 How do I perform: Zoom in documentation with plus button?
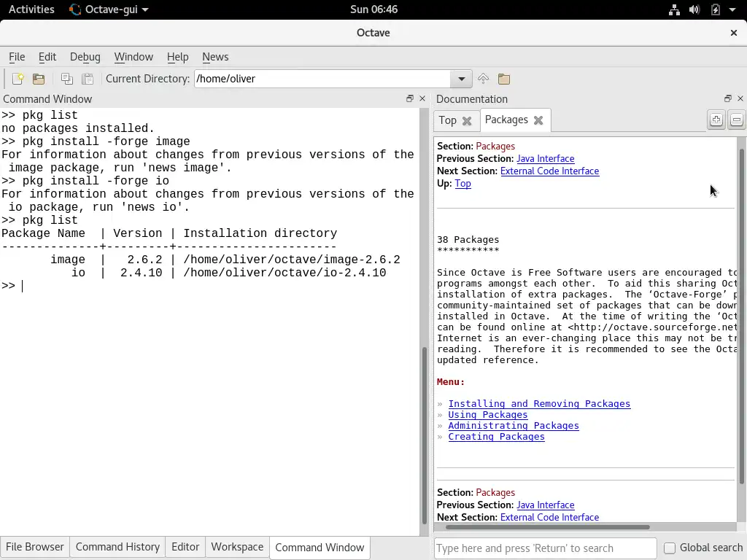[x=716, y=120]
